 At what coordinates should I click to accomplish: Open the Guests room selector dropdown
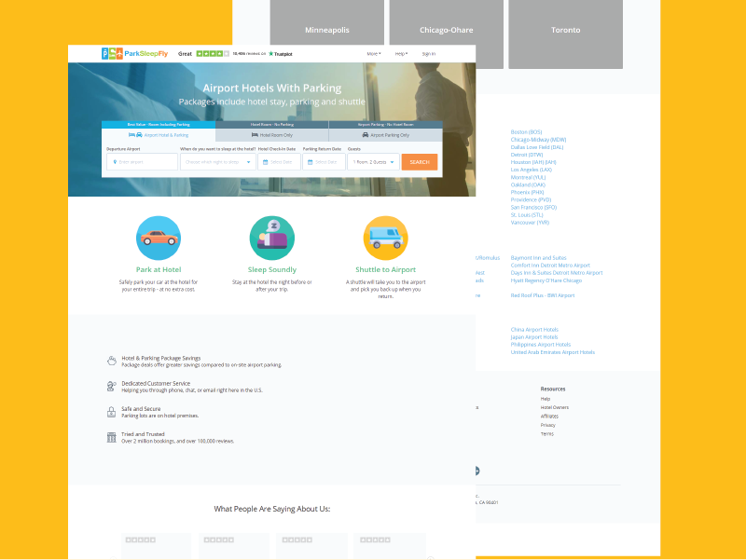click(373, 162)
